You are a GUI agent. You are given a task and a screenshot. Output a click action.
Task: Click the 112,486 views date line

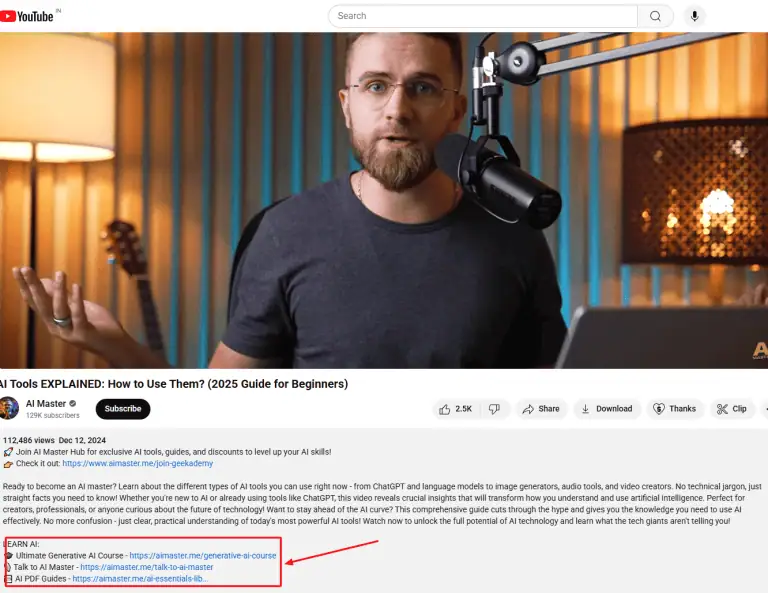(54, 440)
